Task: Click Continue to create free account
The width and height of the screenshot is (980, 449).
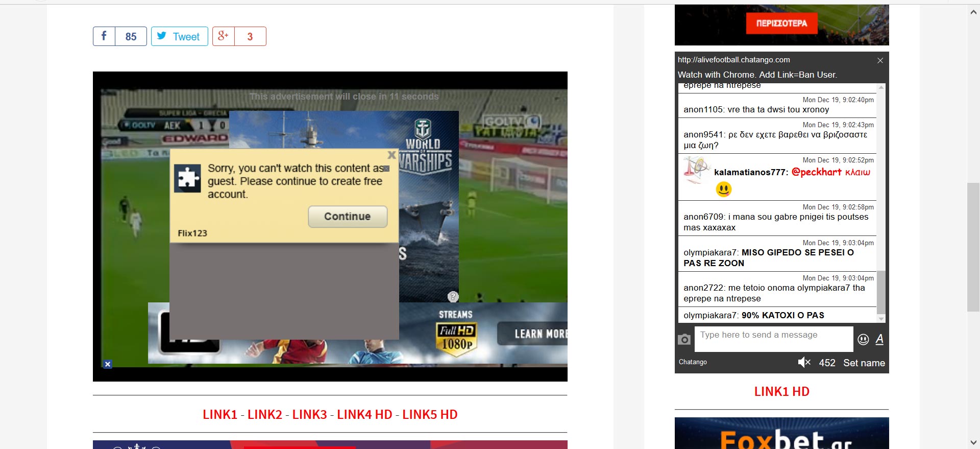Action: 348,217
